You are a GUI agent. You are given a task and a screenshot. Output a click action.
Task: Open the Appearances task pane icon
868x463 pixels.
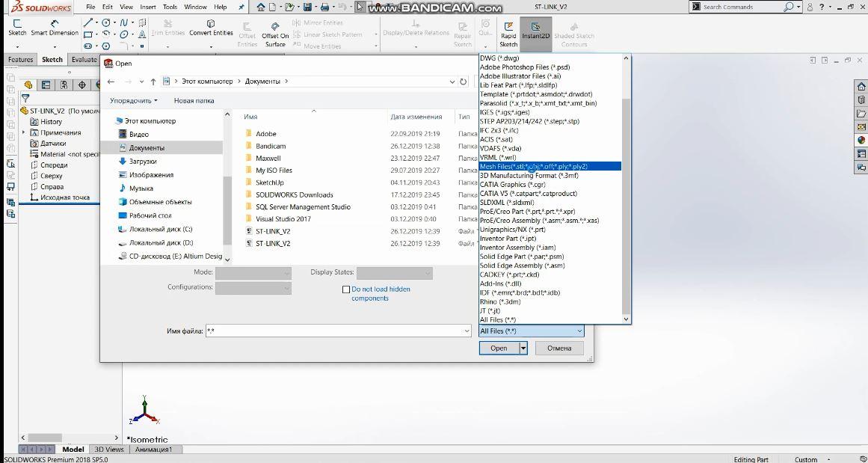pos(861,140)
